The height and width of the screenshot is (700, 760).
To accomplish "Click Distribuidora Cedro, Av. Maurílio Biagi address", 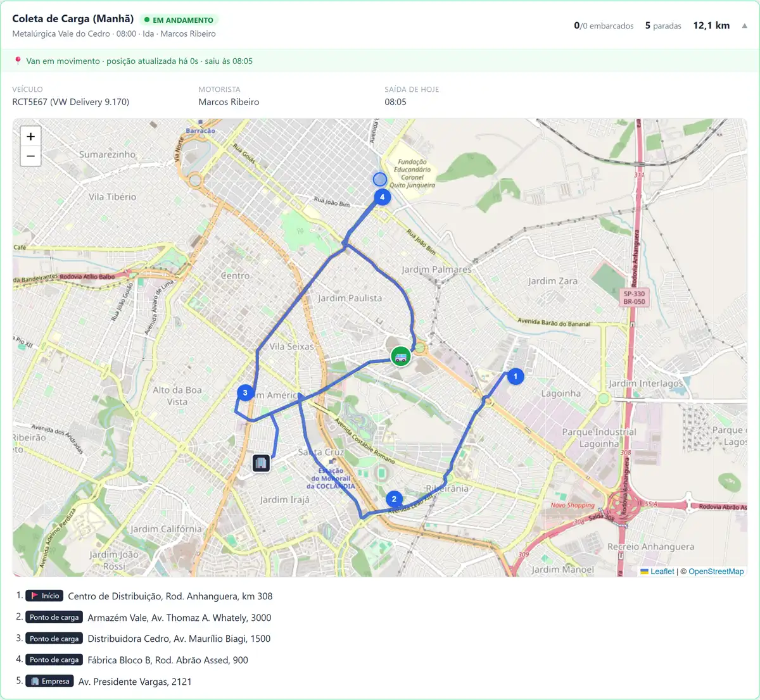I will [x=179, y=639].
